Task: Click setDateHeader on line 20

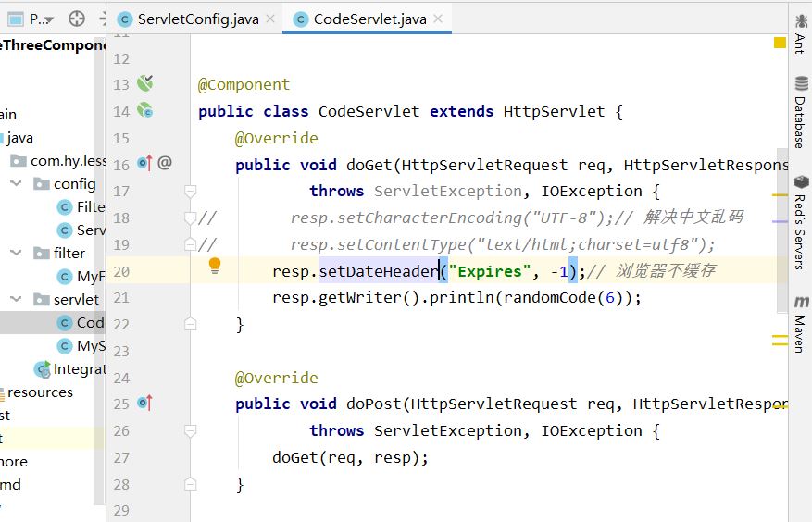Action: 378,271
